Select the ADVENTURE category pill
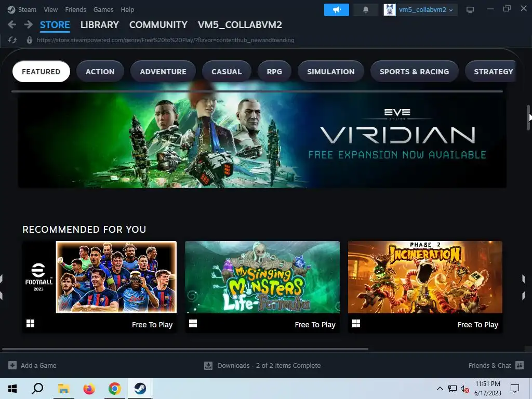Image resolution: width=532 pixels, height=399 pixels. pyautogui.click(x=163, y=72)
